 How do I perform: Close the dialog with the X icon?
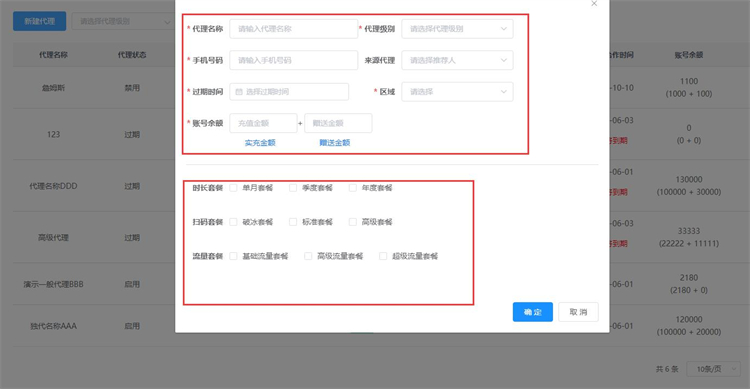[594, 4]
